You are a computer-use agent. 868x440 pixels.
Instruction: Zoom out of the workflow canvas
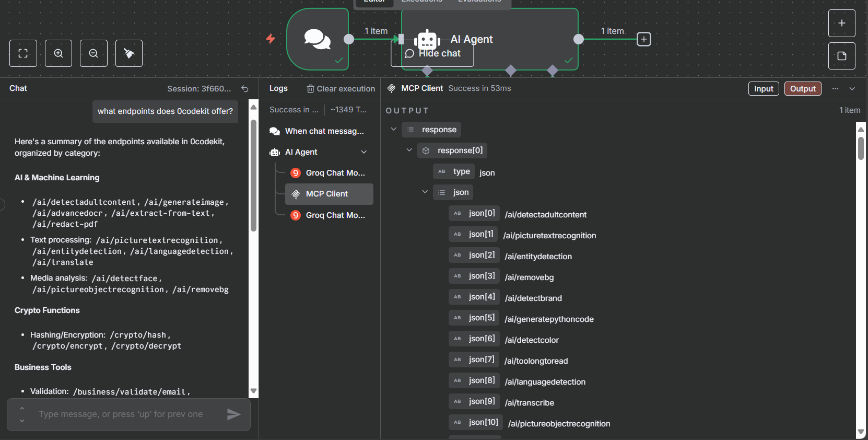point(93,53)
